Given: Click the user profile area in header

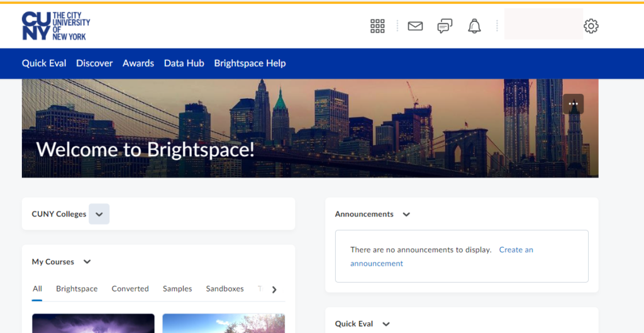Looking at the screenshot, I should (543, 25).
